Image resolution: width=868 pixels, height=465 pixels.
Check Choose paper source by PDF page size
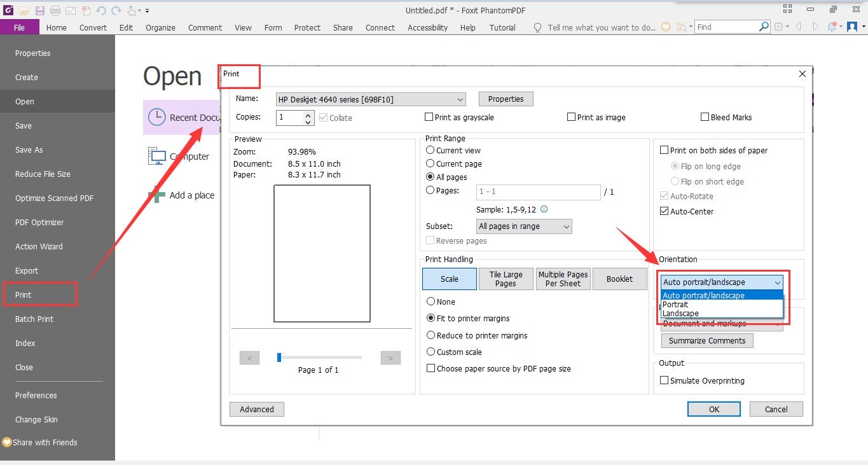(x=431, y=368)
